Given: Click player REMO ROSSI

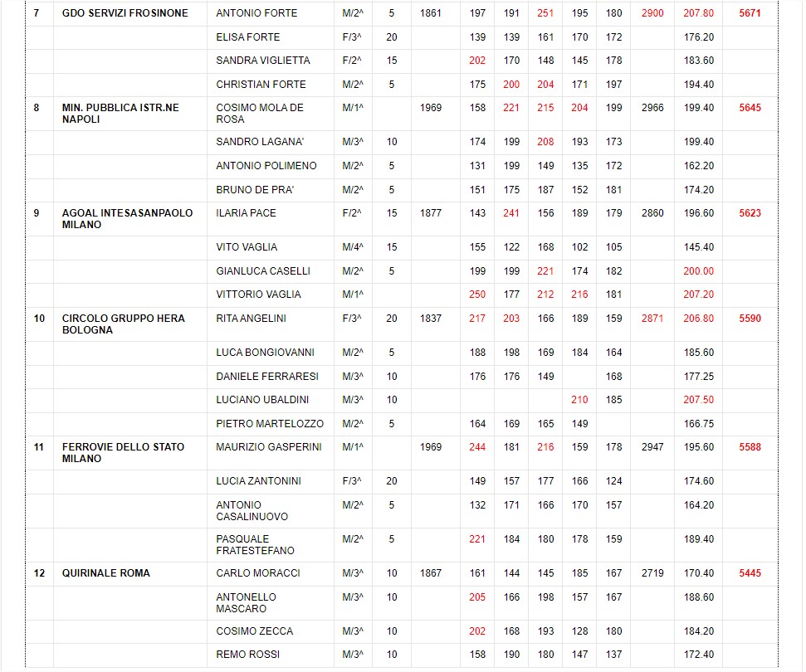Looking at the screenshot, I should (247, 655).
